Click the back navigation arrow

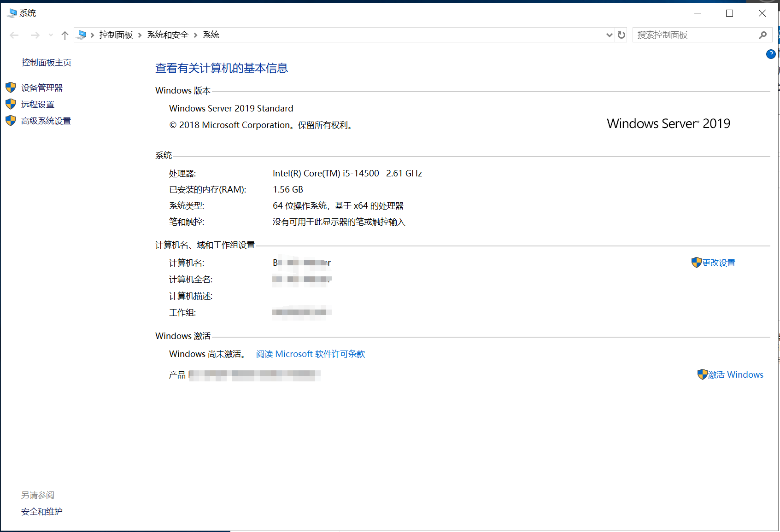click(14, 35)
